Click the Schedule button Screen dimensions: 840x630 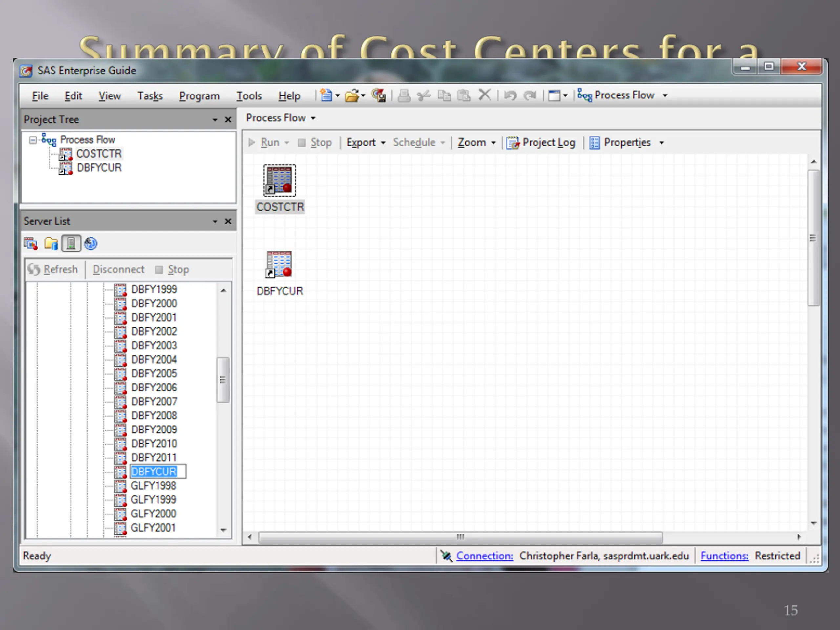(x=419, y=142)
